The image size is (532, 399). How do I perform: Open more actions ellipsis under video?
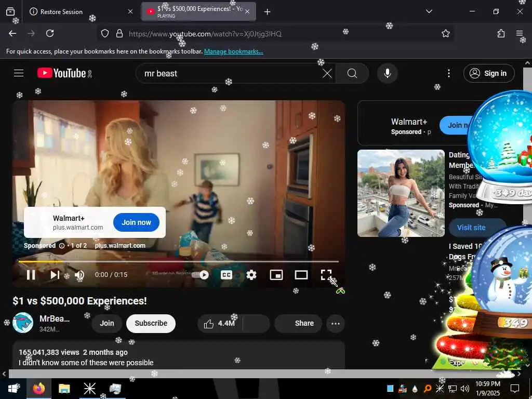click(x=336, y=324)
